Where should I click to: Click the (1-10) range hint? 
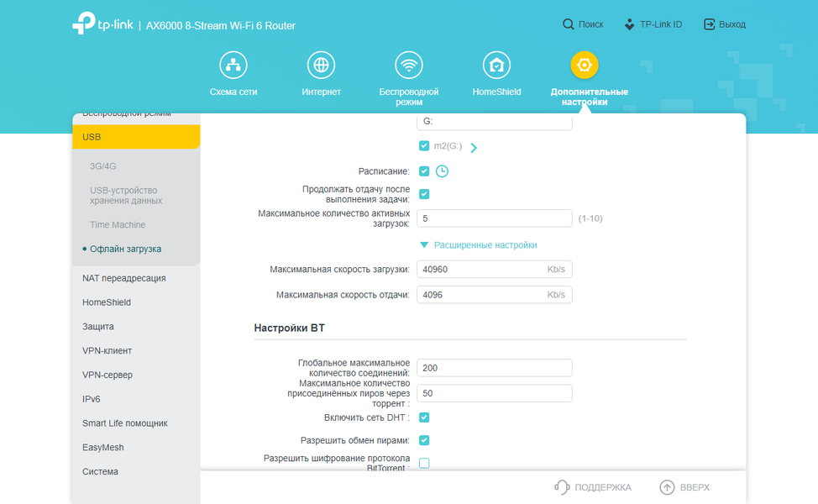pos(590,218)
